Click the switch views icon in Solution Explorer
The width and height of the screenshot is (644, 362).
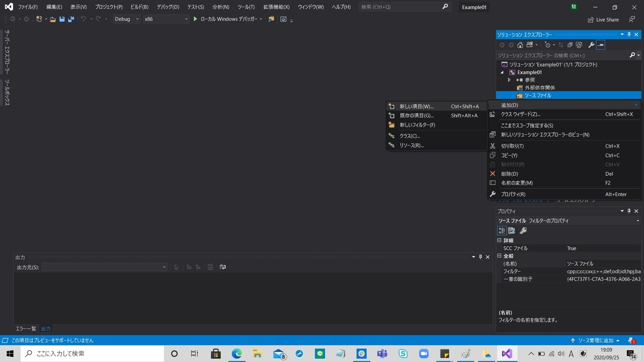point(530,45)
